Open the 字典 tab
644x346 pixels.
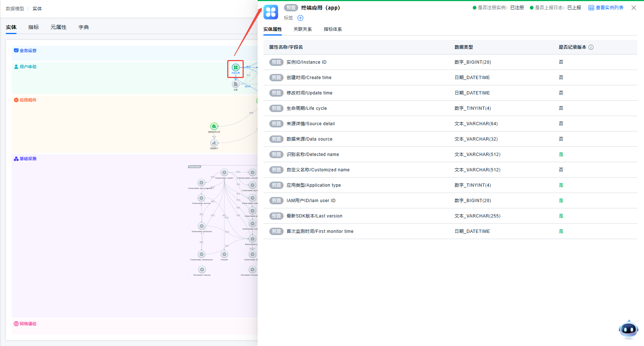coord(83,27)
